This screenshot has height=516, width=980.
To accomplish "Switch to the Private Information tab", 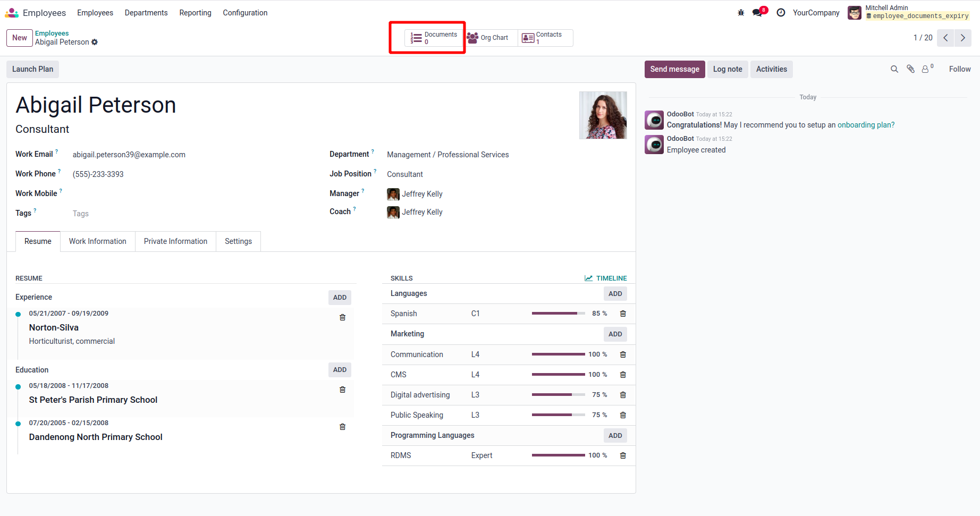I will click(x=175, y=241).
